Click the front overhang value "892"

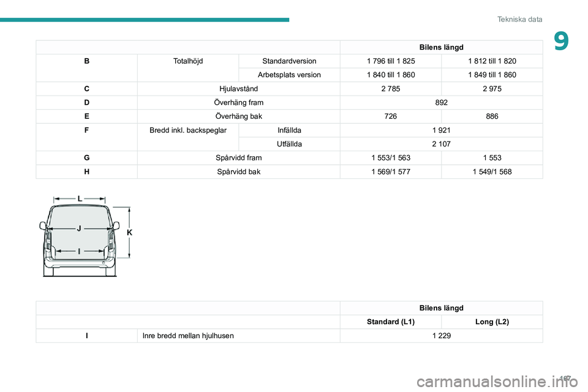(x=442, y=103)
